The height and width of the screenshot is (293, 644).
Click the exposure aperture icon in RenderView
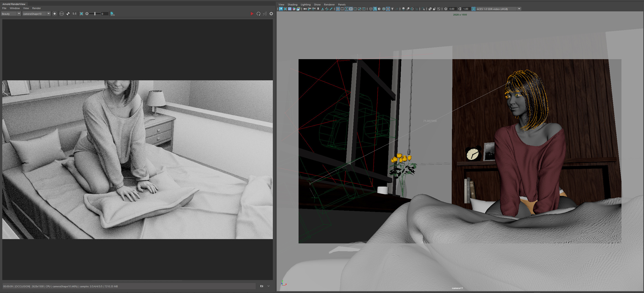point(87,14)
